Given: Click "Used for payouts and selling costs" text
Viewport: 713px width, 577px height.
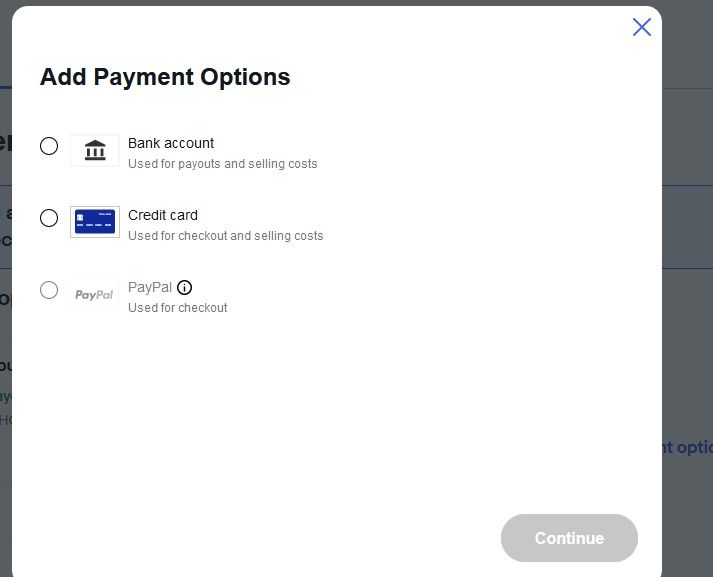Looking at the screenshot, I should click(x=222, y=164).
